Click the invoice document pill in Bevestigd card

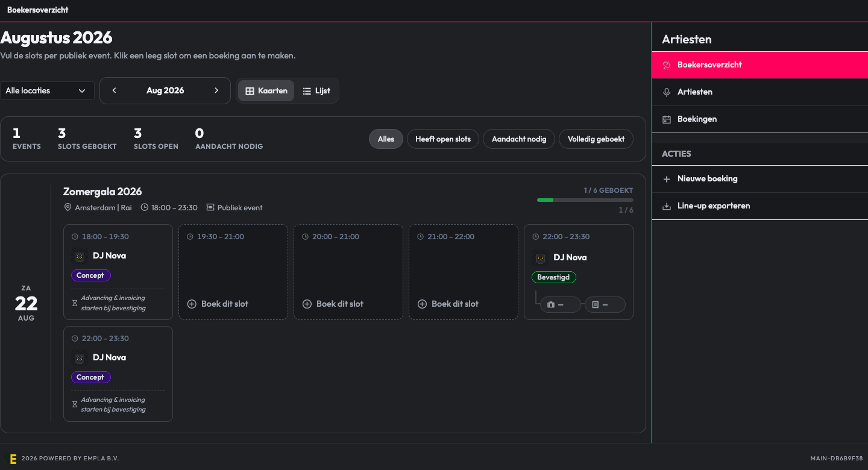tap(605, 305)
